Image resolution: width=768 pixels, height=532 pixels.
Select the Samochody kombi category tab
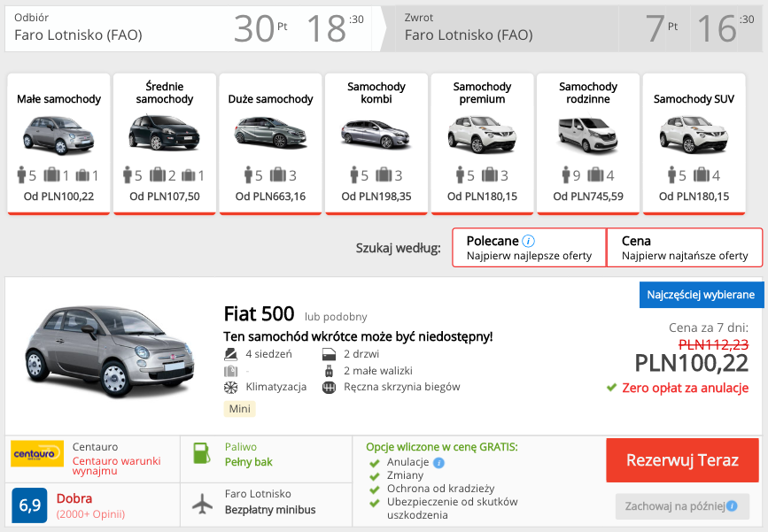tap(376, 142)
